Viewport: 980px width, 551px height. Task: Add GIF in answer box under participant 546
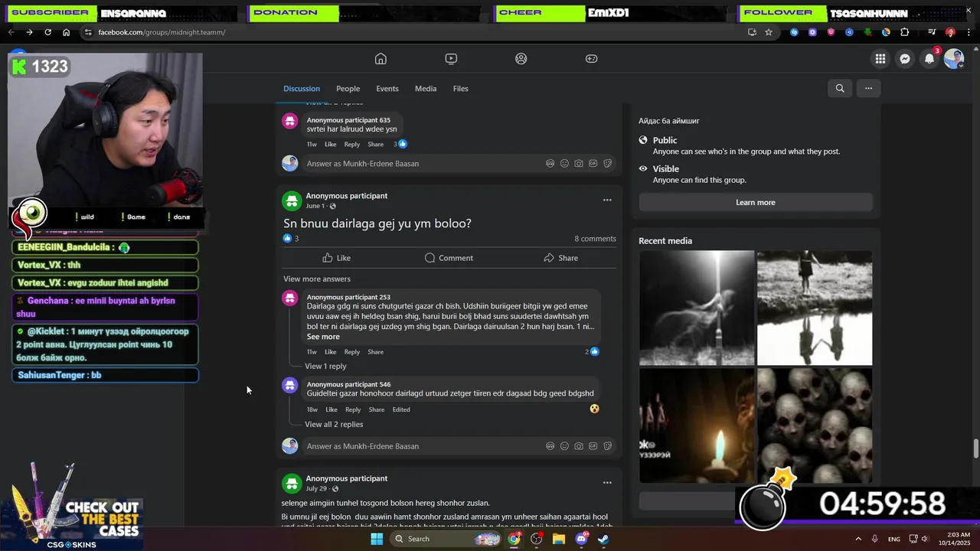click(593, 446)
